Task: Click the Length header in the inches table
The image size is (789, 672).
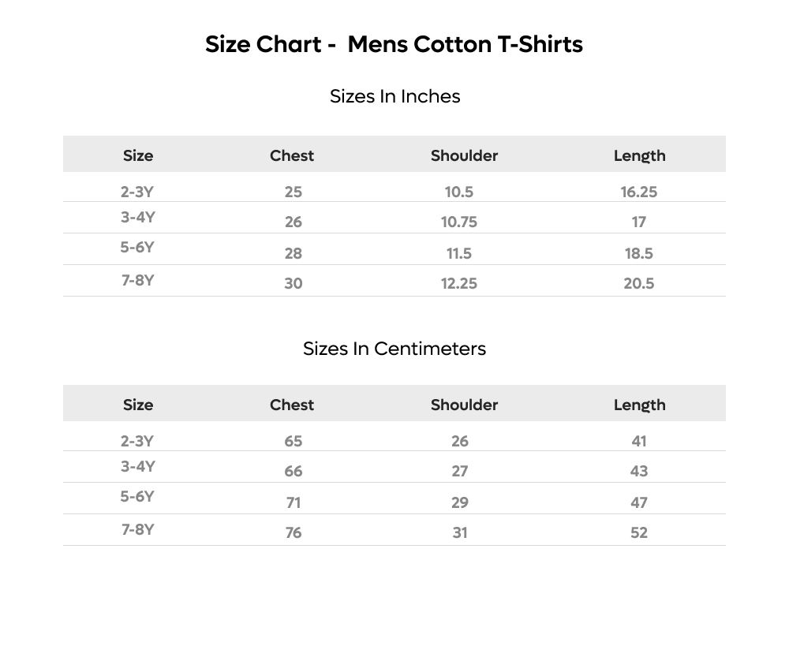Action: 640,156
